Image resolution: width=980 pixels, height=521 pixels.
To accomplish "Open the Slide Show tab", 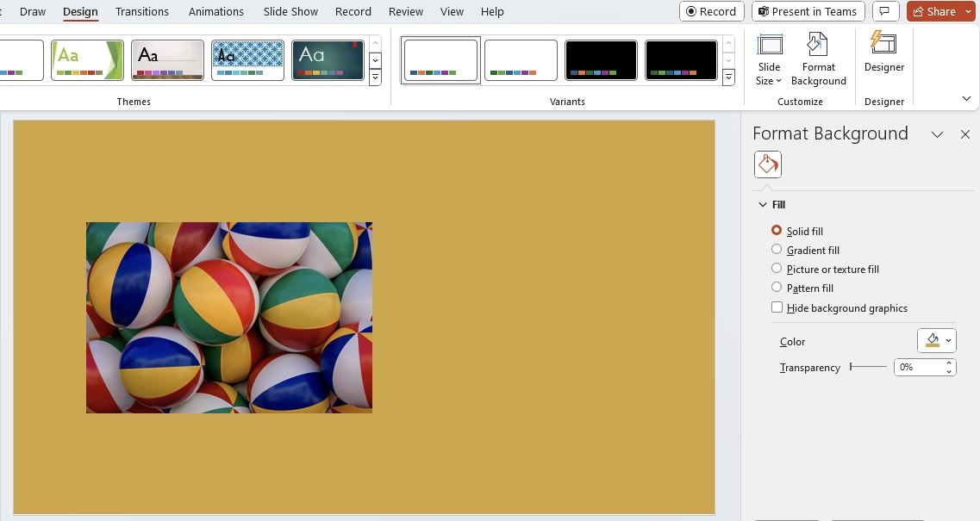I will pyautogui.click(x=290, y=11).
